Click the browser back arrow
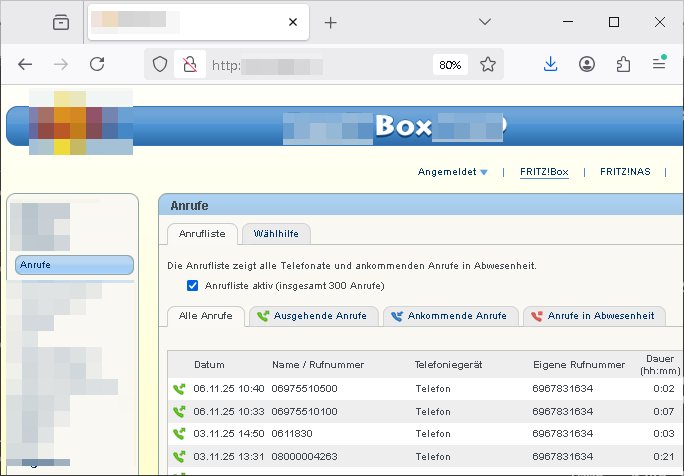 tap(25, 64)
